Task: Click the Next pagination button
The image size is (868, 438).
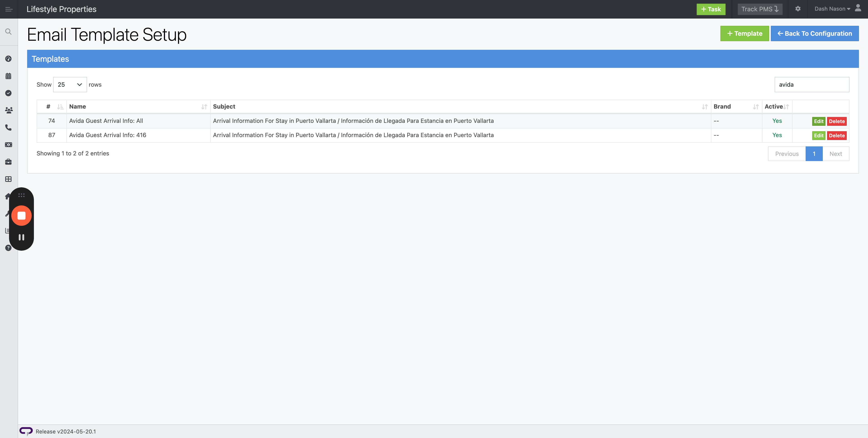Action: click(836, 154)
